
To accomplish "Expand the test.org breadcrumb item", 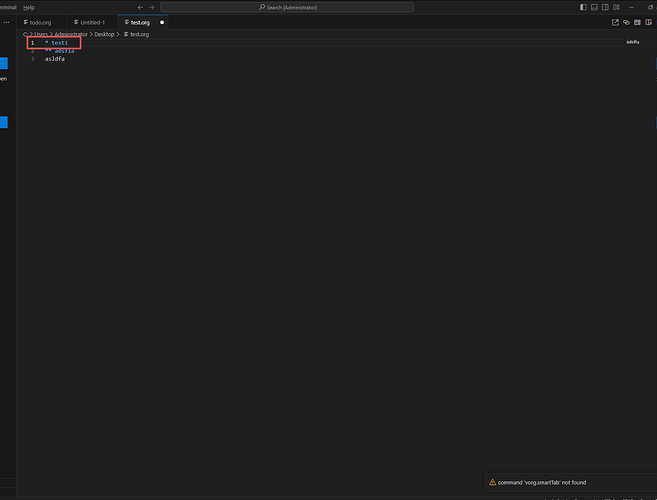I will 138,34.
